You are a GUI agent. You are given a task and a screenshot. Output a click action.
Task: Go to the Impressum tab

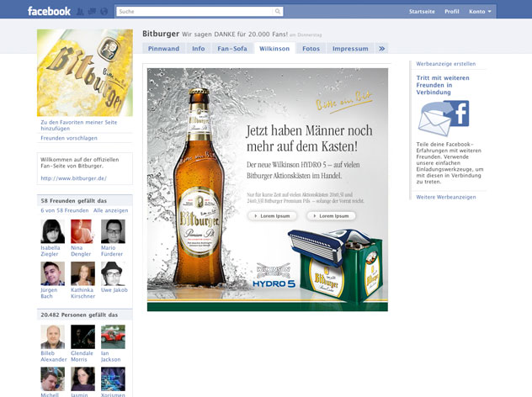tap(349, 49)
